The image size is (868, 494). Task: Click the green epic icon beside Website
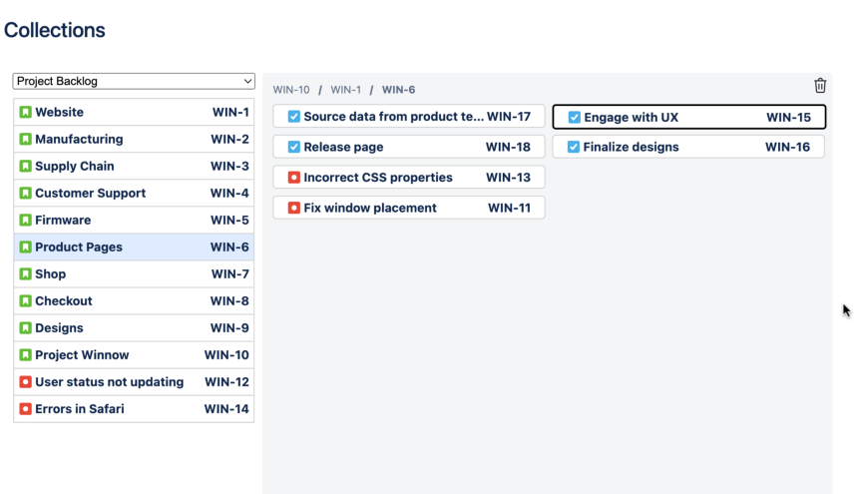pos(26,113)
